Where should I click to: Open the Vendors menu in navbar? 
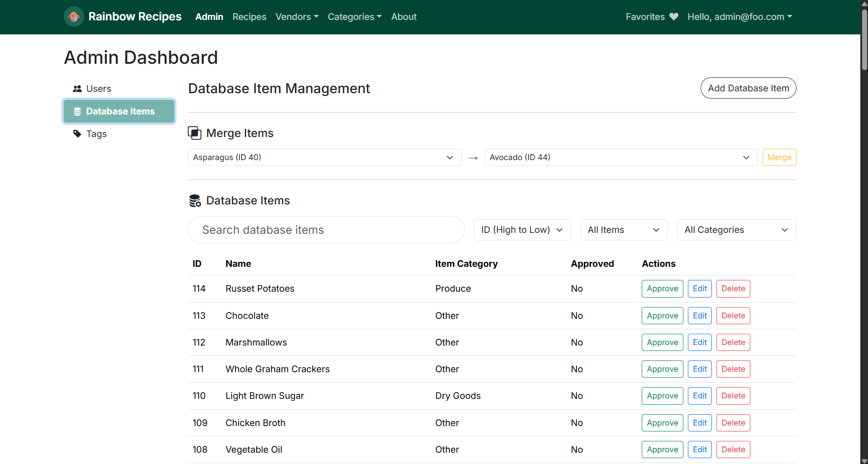pos(297,17)
